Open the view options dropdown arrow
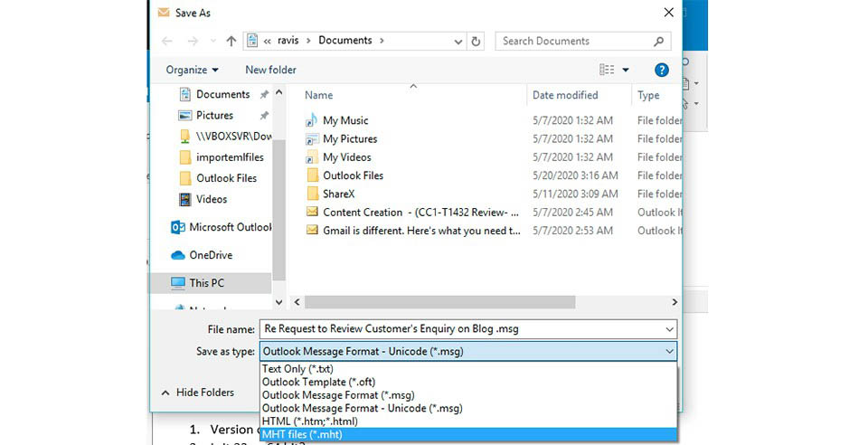 pyautogui.click(x=626, y=70)
